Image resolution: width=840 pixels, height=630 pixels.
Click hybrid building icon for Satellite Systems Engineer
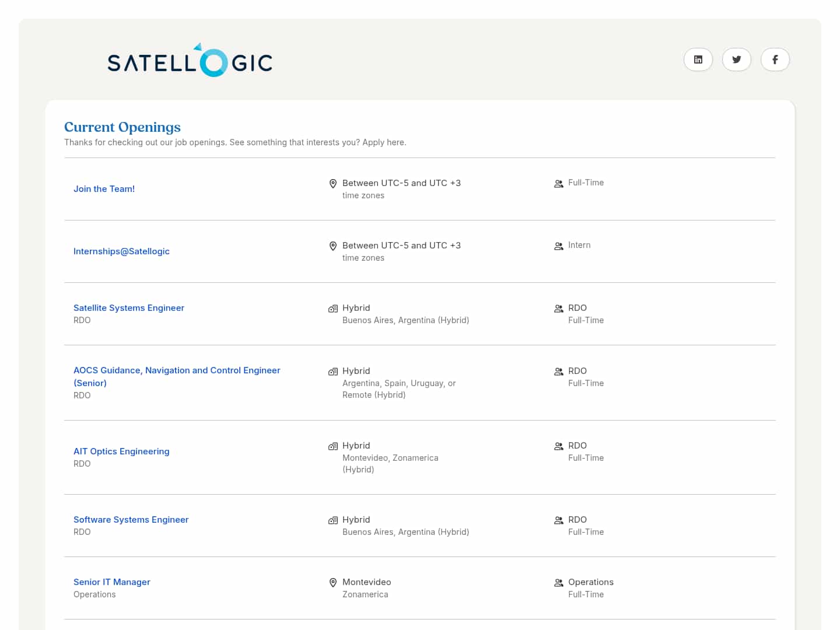(333, 309)
